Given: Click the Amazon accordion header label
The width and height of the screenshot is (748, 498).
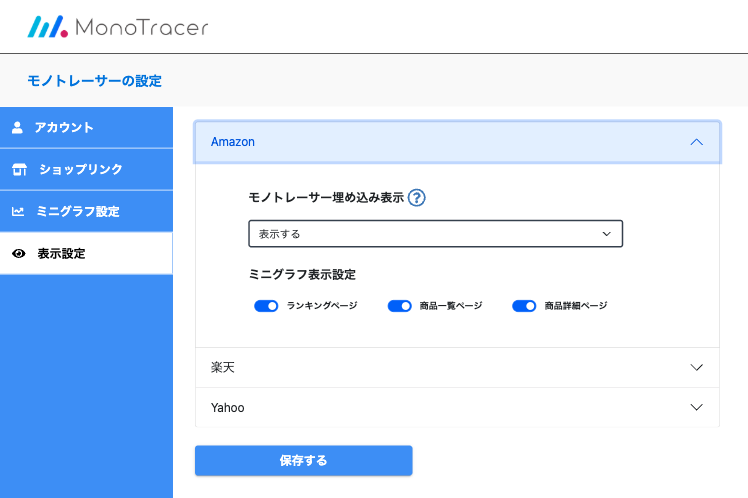Looking at the screenshot, I should [233, 142].
